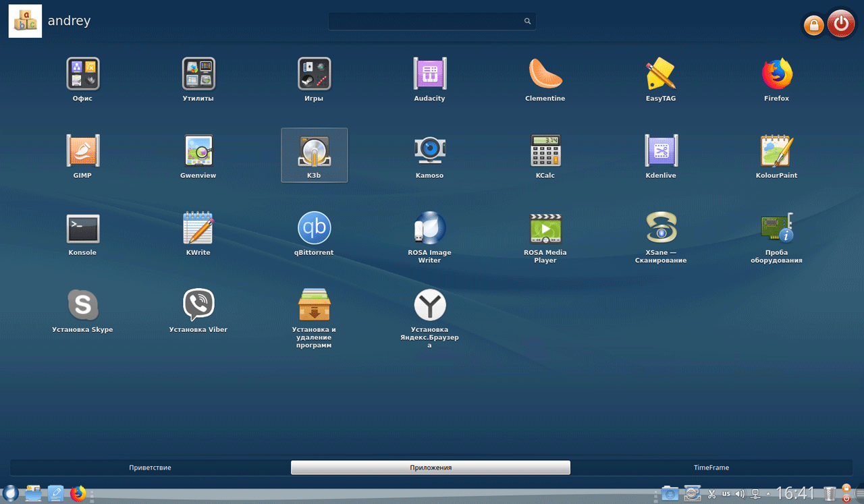Open the volume control in system tray

pos(740,494)
